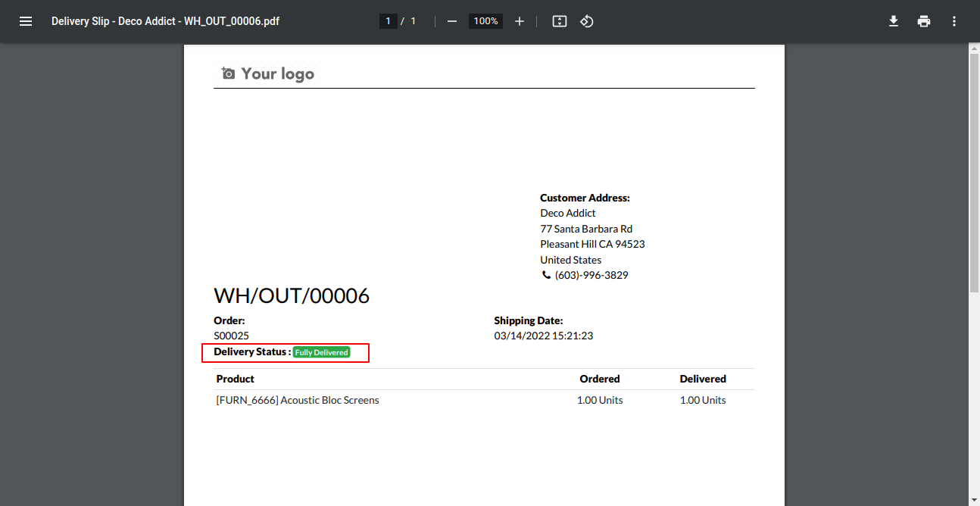Screen dimensions: 980x506
Task: Click the zoom out minus icon
Action: (x=452, y=21)
